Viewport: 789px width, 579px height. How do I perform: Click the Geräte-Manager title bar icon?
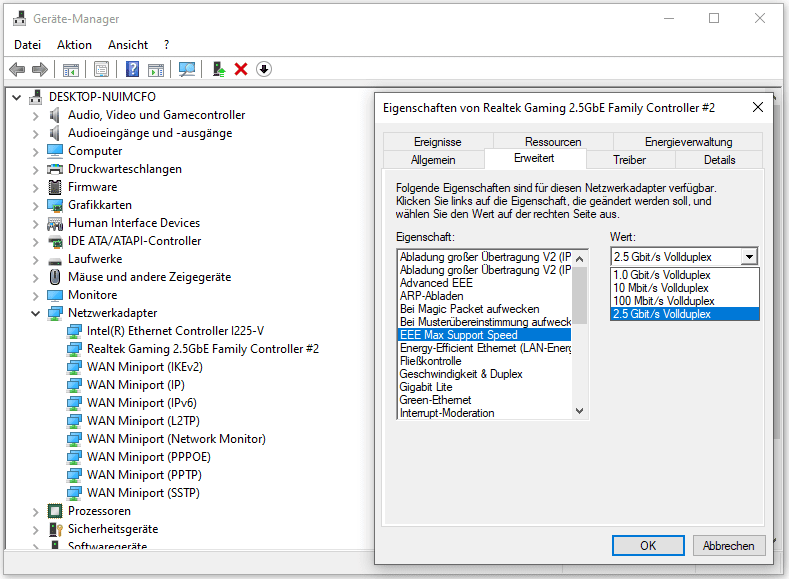click(20, 19)
